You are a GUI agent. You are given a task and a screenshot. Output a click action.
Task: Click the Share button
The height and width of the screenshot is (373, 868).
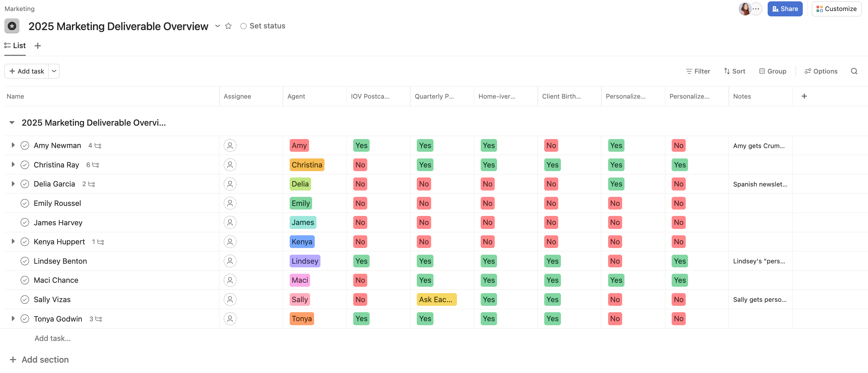tap(785, 9)
